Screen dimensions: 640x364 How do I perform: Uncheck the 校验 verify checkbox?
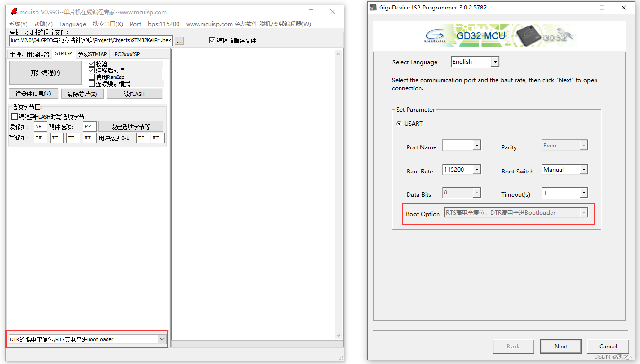[x=92, y=64]
